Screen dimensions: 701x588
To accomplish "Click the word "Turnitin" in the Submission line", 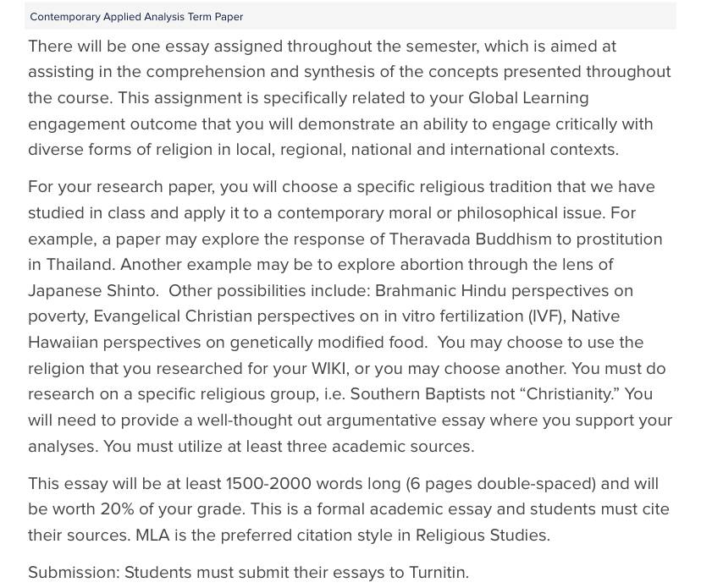I will [437, 573].
